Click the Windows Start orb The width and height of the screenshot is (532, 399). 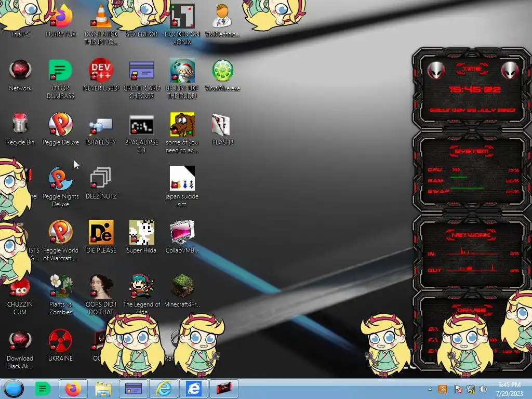pyautogui.click(x=14, y=389)
